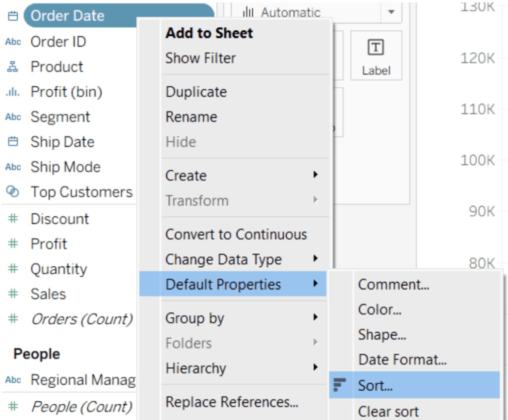
Task: Open the Automatic mark type dropdown
Action: (x=391, y=12)
